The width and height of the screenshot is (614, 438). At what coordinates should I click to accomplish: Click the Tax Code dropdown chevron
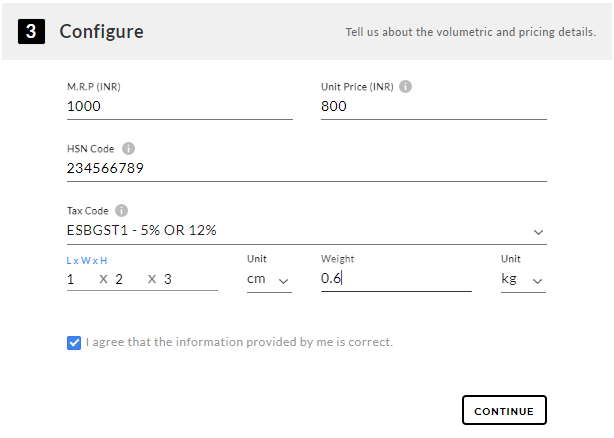tap(538, 233)
